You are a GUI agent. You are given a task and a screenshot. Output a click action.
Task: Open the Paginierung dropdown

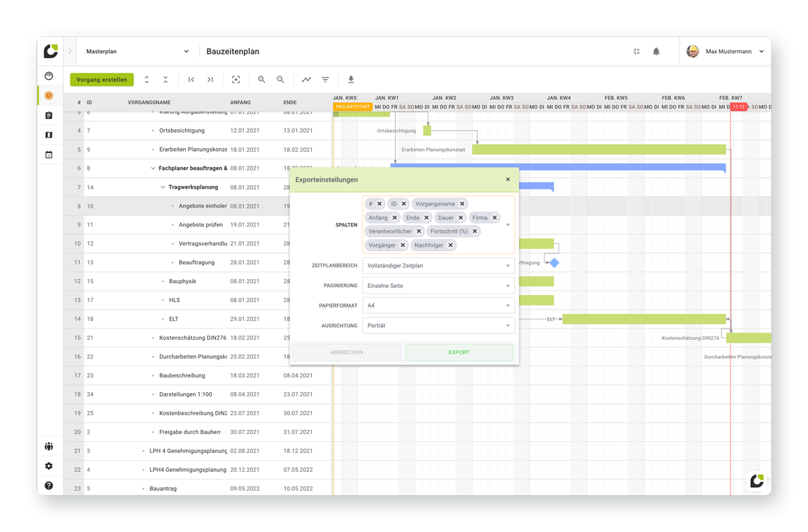(x=438, y=286)
